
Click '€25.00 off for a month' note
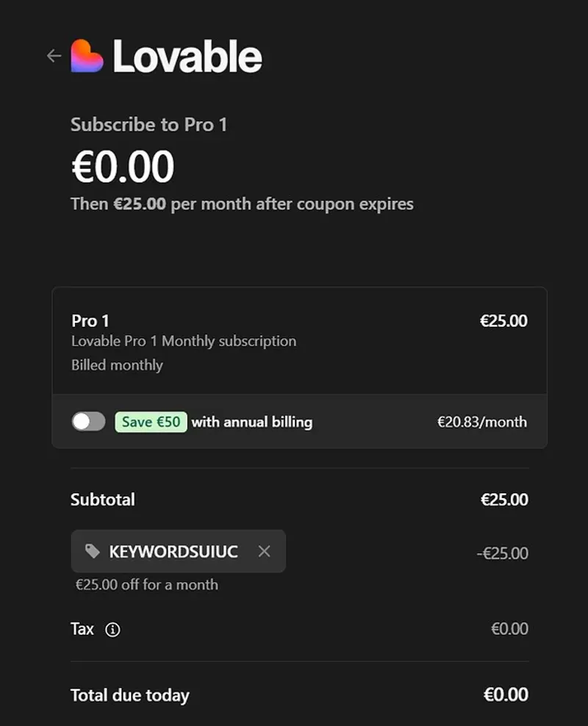coord(147,585)
